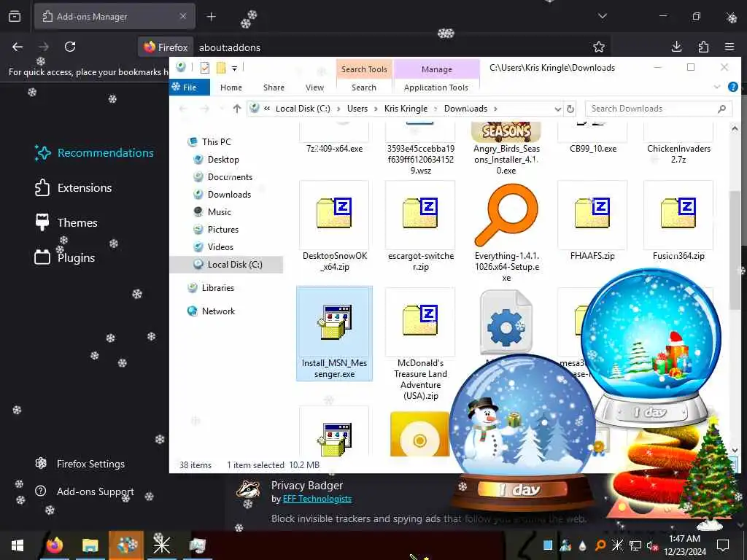The width and height of the screenshot is (747, 560).
Task: Select Install_MSN_Messenger.exe file
Action: [334, 333]
